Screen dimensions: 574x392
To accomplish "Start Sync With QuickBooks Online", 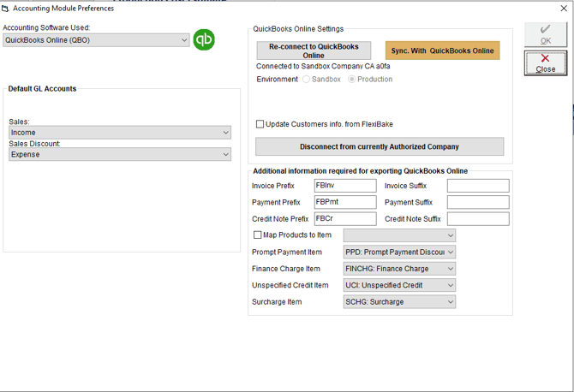I will [443, 50].
